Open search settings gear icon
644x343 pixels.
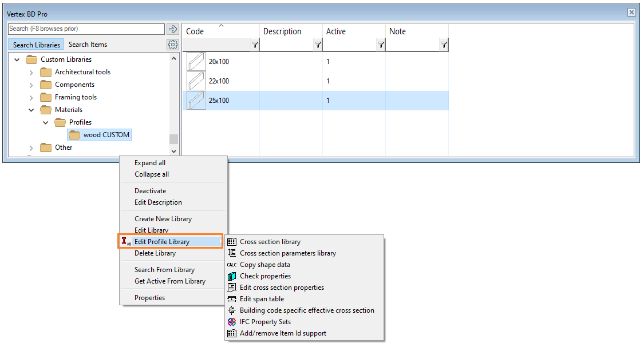pos(172,45)
